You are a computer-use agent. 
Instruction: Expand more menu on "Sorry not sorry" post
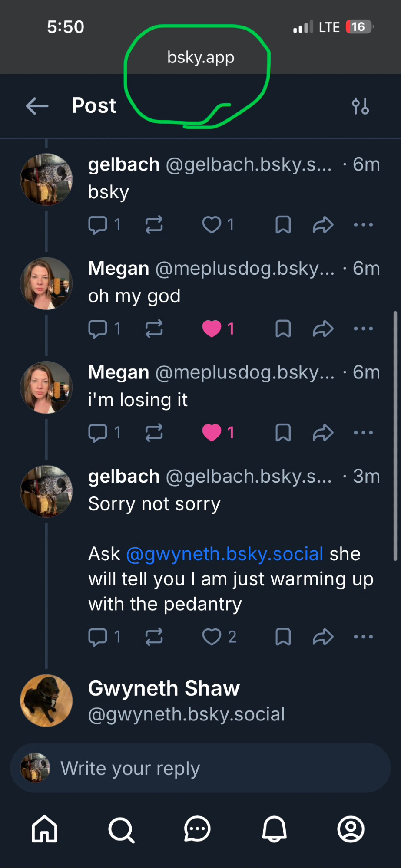point(363,637)
